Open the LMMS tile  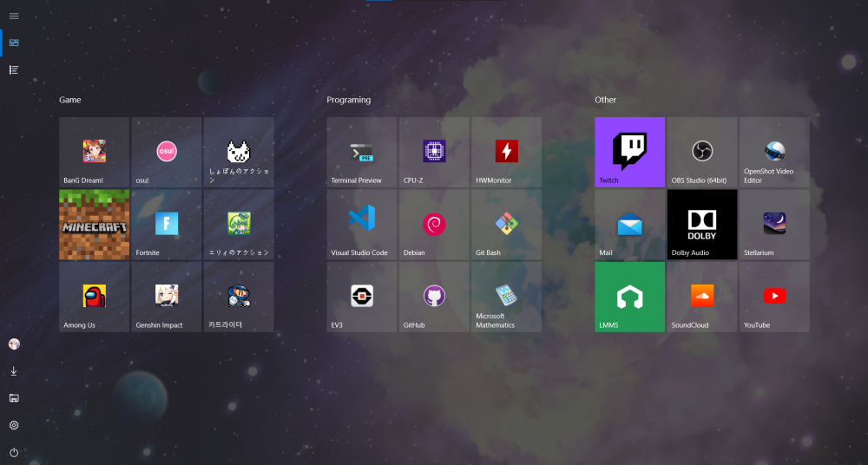629,297
